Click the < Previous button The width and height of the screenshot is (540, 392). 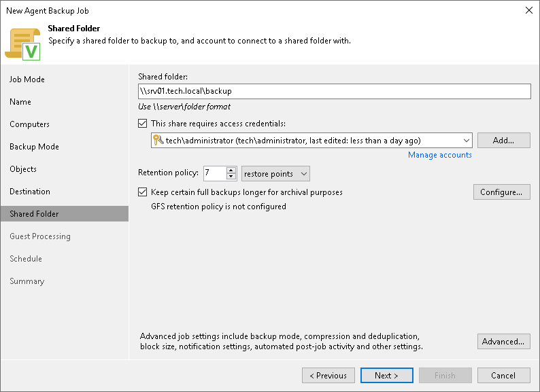point(328,376)
